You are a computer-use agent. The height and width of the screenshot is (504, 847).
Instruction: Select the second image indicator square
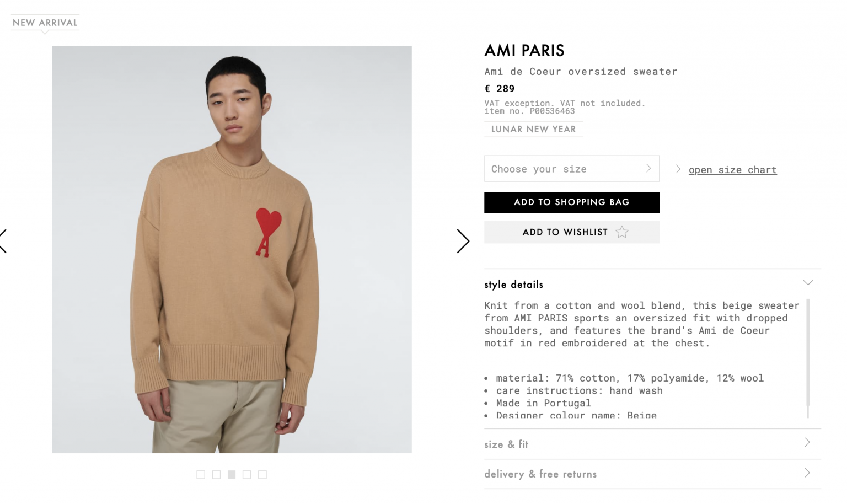tap(216, 475)
